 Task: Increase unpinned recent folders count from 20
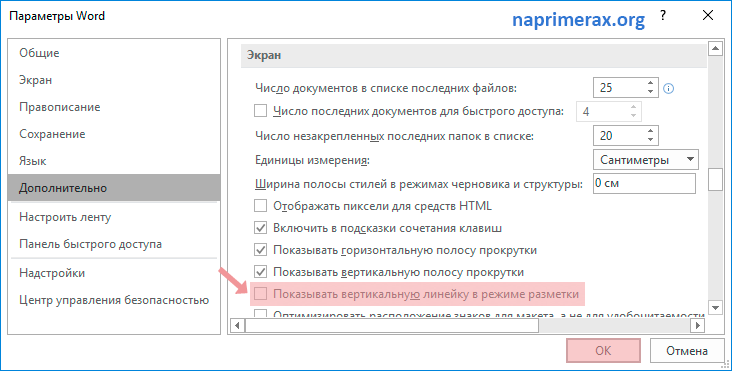[x=651, y=131]
